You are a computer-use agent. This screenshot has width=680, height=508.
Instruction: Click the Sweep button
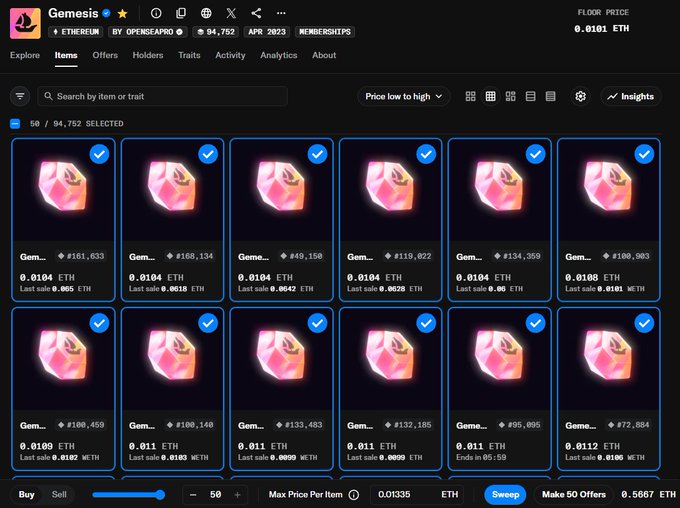505,495
